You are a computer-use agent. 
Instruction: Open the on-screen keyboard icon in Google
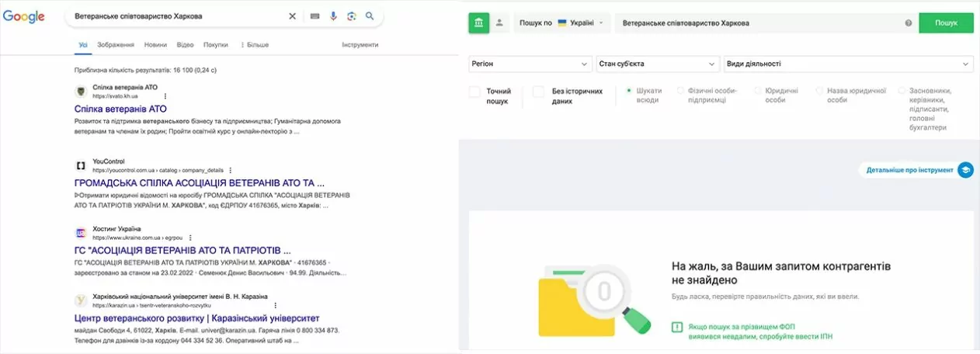pyautogui.click(x=315, y=16)
